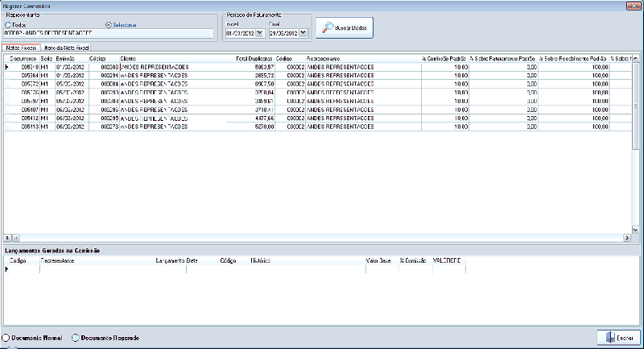The height and width of the screenshot is (349, 644).
Task: Click the % Comissão Padrão column header
Action: (x=444, y=59)
